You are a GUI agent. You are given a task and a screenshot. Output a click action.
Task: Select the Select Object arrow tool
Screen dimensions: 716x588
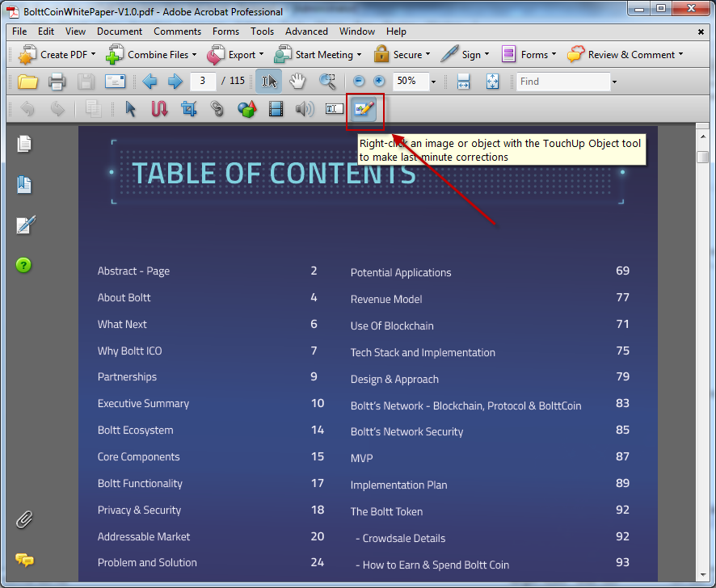pyautogui.click(x=131, y=109)
